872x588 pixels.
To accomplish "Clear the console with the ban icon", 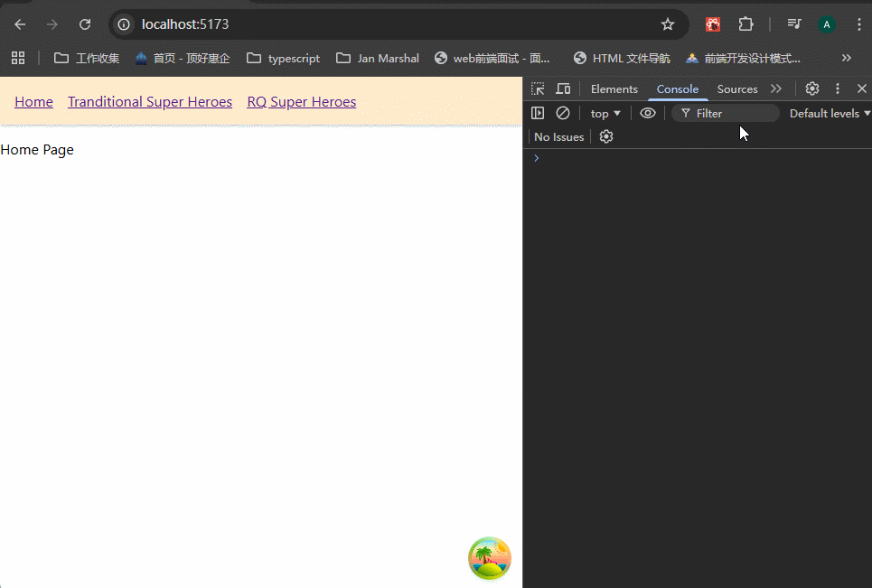I will [563, 113].
